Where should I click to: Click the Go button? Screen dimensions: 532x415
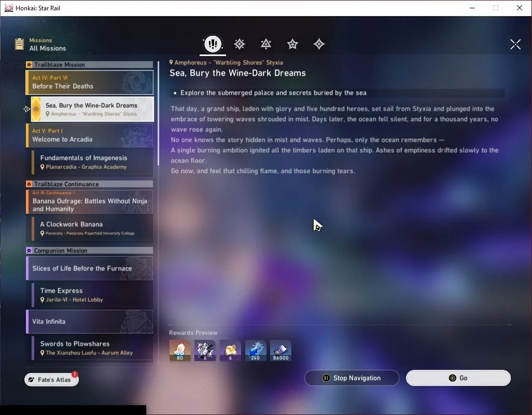458,378
